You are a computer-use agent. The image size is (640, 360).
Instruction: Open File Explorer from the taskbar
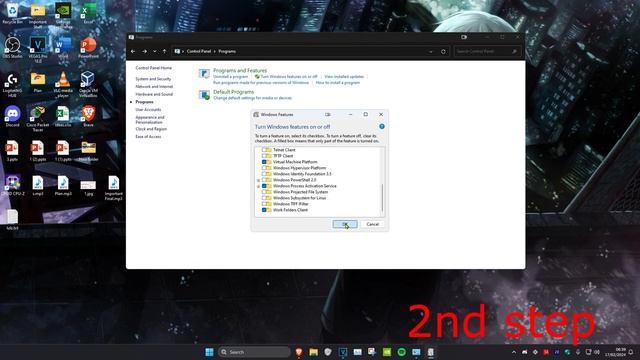tap(313, 352)
